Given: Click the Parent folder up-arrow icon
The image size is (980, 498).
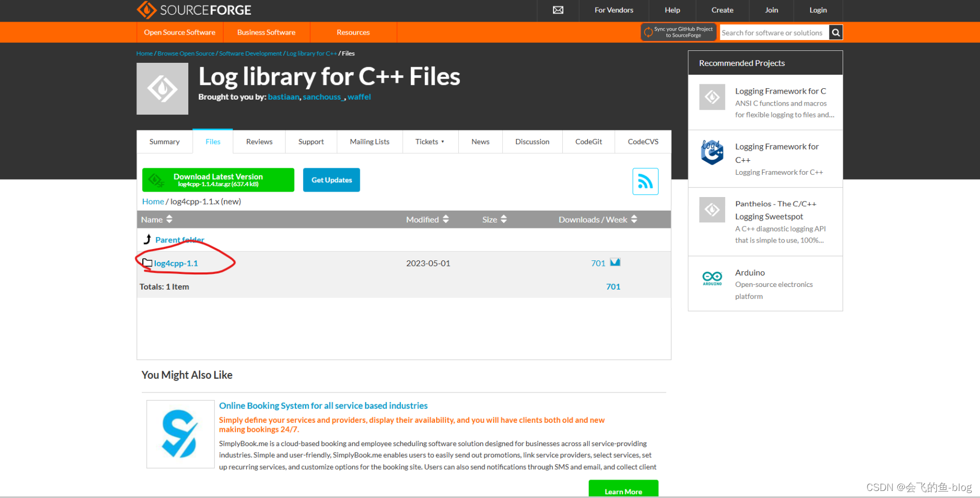Looking at the screenshot, I should coord(147,239).
